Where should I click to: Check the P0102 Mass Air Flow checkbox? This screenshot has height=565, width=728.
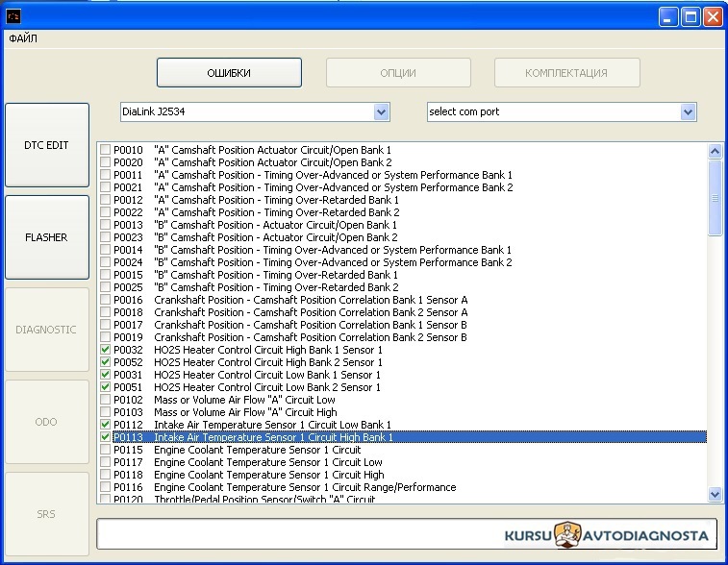tap(106, 400)
